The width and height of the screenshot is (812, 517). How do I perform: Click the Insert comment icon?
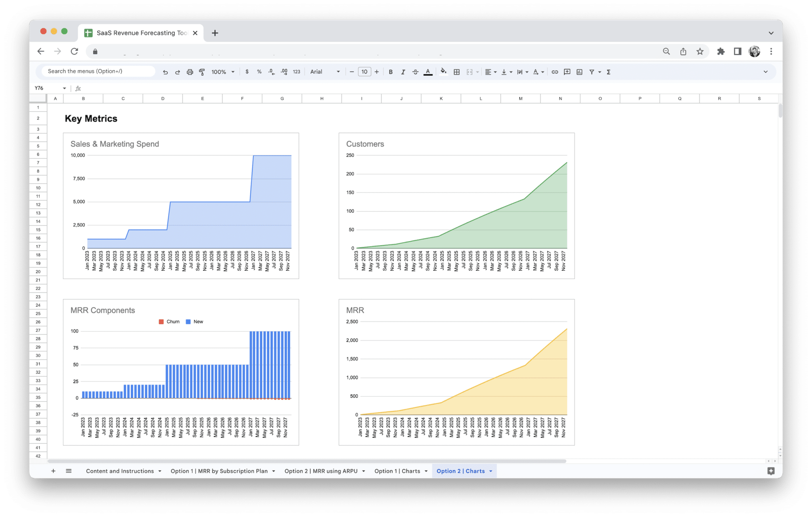pos(567,72)
